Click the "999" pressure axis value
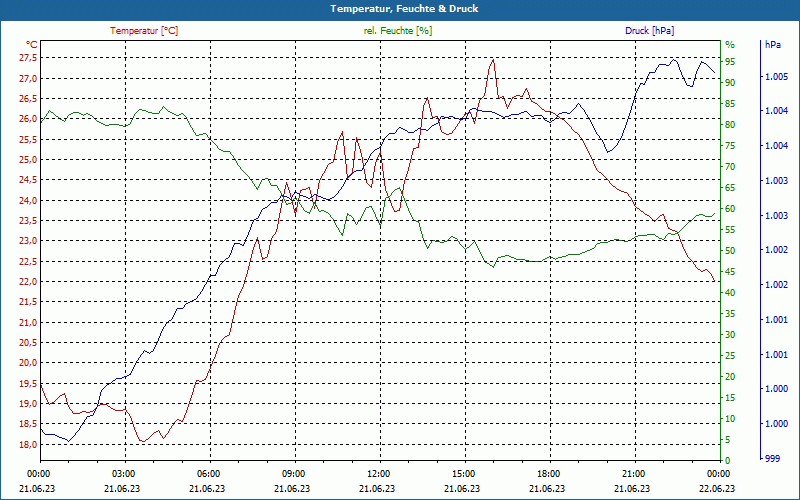This screenshot has height=500, width=800. tap(772, 459)
